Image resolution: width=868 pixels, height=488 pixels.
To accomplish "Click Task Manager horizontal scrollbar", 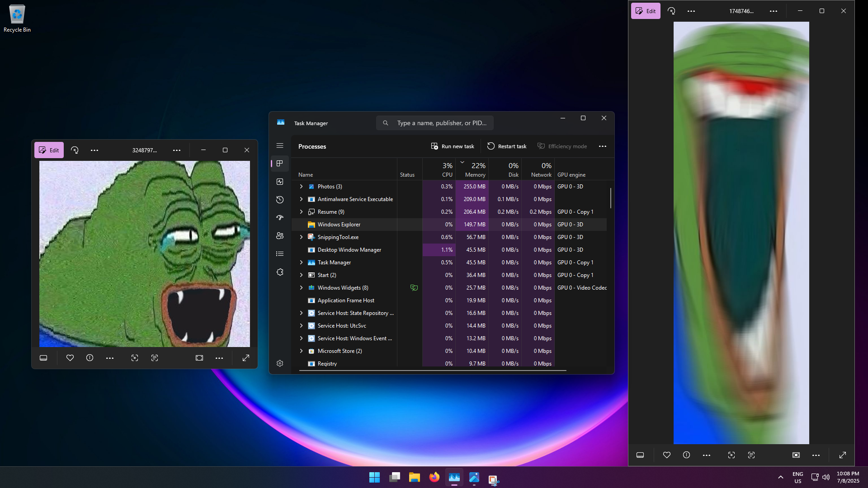I will pos(433,371).
